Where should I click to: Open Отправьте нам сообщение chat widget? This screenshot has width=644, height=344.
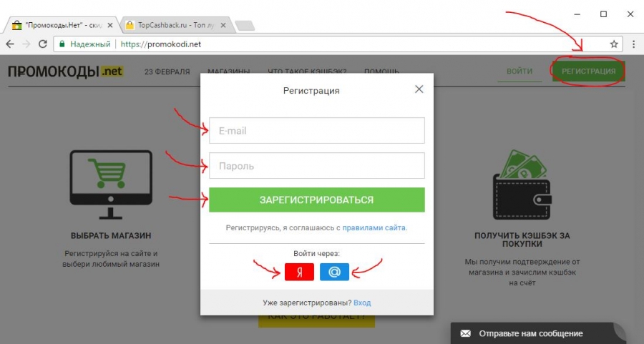point(538,333)
